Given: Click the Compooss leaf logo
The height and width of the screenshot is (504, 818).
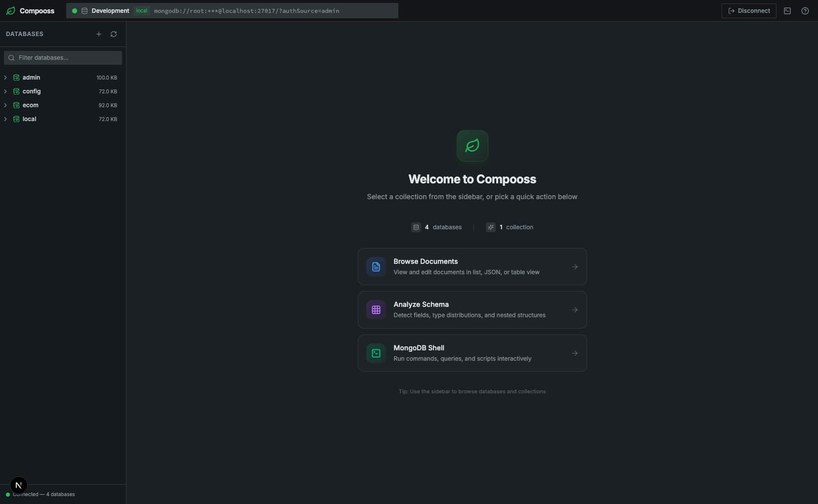Looking at the screenshot, I should 11,10.
